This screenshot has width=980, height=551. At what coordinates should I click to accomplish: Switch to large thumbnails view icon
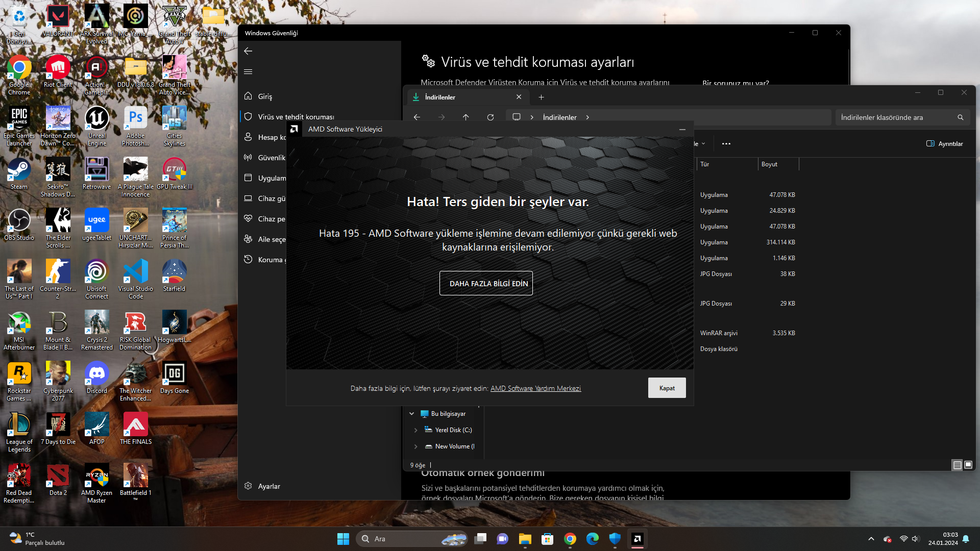[x=968, y=465]
